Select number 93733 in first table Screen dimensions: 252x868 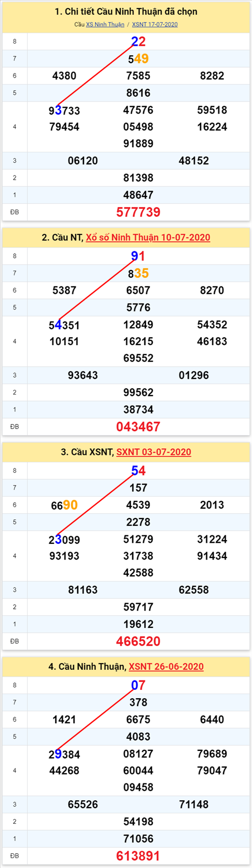click(x=64, y=110)
